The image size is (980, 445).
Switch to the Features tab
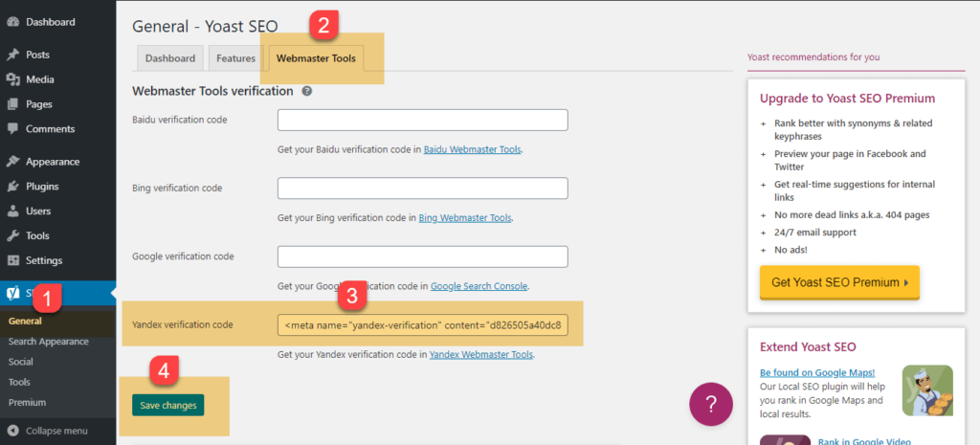(x=235, y=58)
